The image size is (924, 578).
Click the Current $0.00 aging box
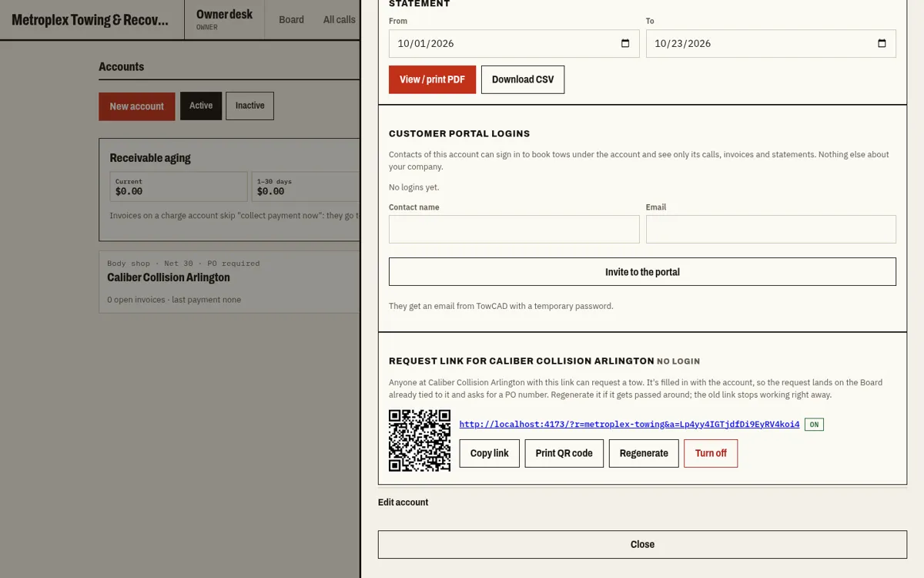(x=179, y=187)
